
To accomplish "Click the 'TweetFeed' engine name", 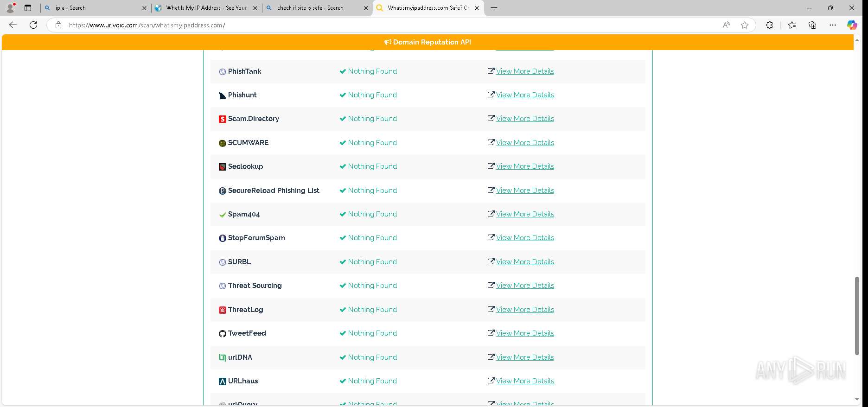I will pos(247,333).
